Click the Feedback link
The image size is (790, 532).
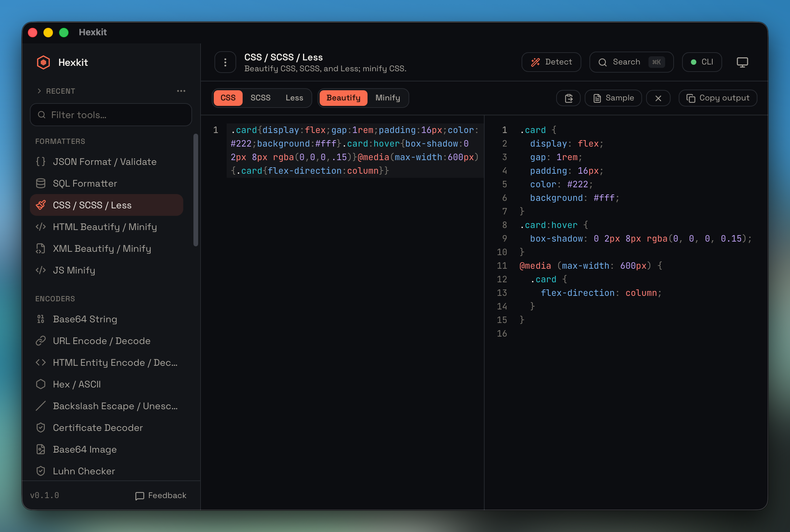[x=161, y=496]
